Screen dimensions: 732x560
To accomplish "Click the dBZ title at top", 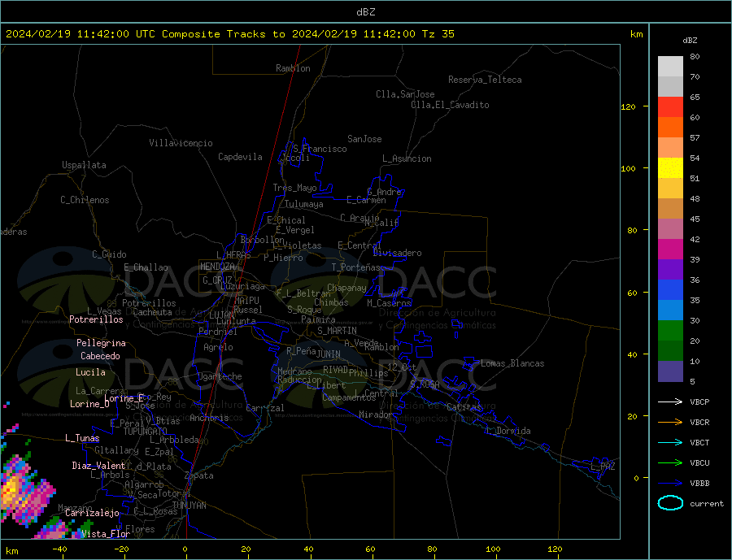I will coord(365,12).
